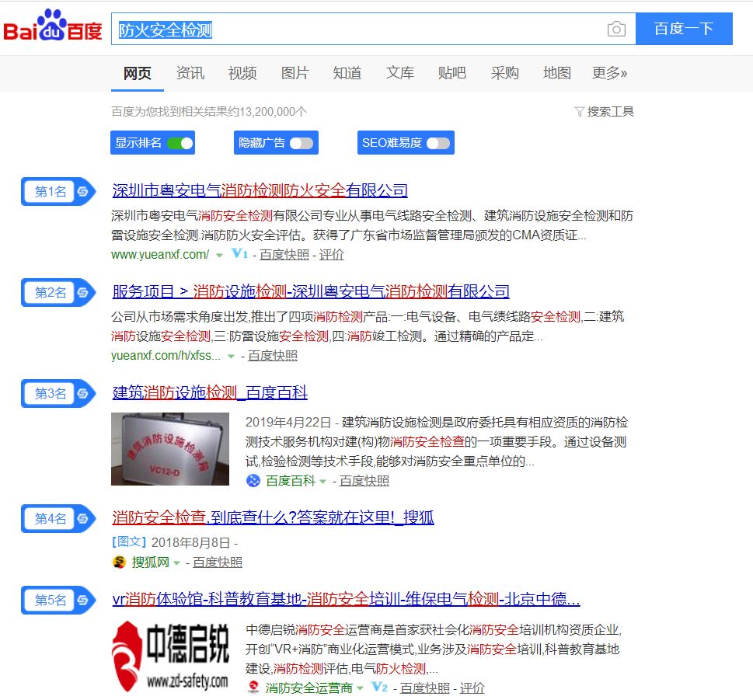Image resolution: width=753 pixels, height=700 pixels.
Task: Click the 第4名 rank label
Action: coord(51,518)
